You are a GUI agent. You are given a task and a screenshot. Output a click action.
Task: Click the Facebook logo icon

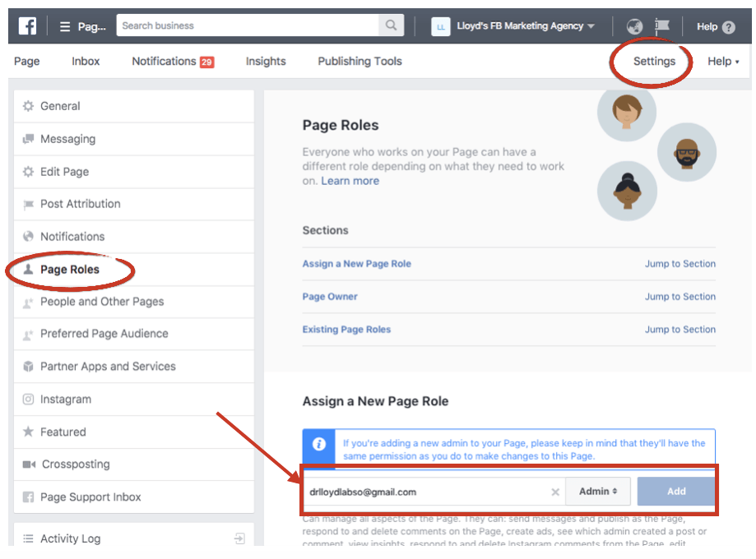(27, 26)
